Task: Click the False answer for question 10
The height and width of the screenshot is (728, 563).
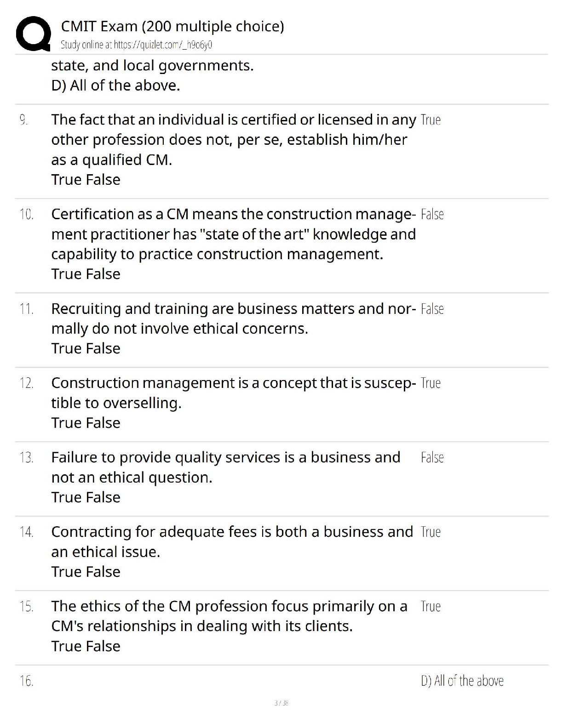Action: click(432, 215)
